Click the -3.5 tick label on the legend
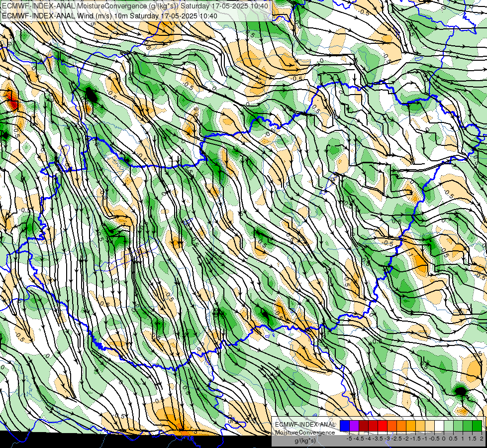The width and height of the screenshot is (487, 448). 378,439
